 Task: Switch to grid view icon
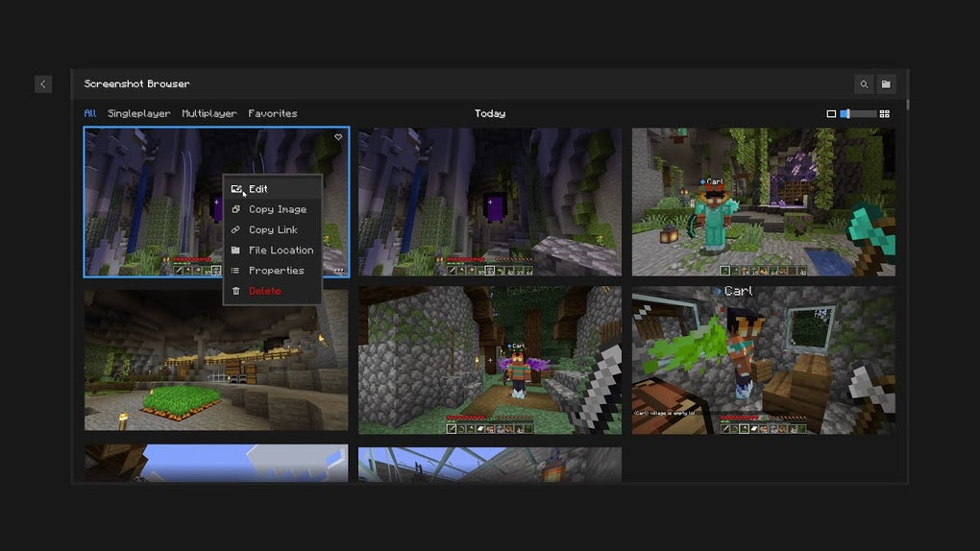(884, 113)
